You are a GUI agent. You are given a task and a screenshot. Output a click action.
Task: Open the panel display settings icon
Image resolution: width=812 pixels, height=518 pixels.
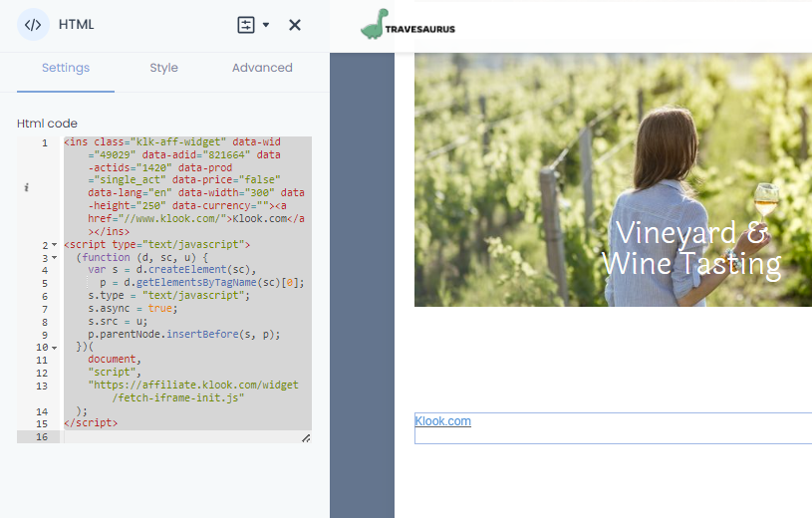tap(246, 24)
